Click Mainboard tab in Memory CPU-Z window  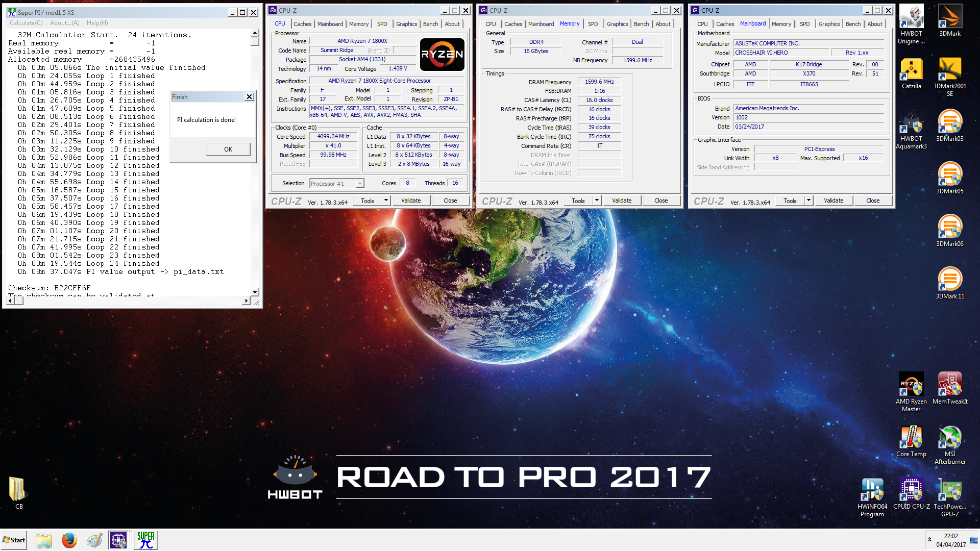click(541, 24)
